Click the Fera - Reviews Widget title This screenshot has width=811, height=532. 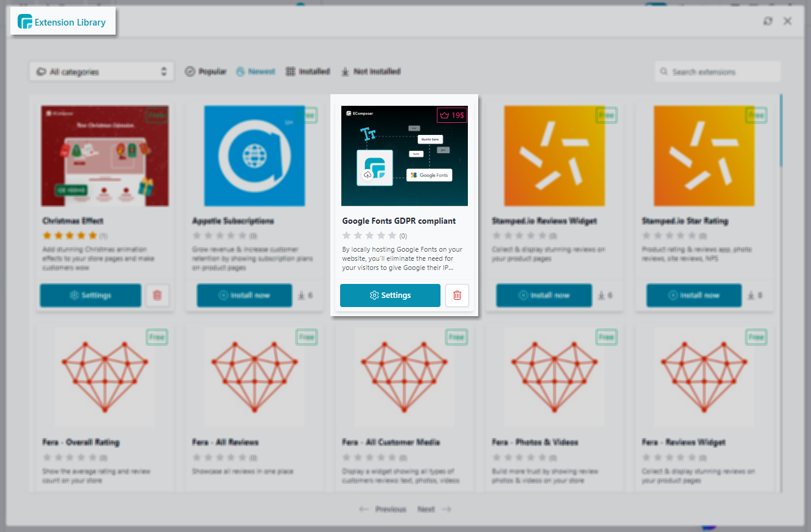pyautogui.click(x=684, y=442)
